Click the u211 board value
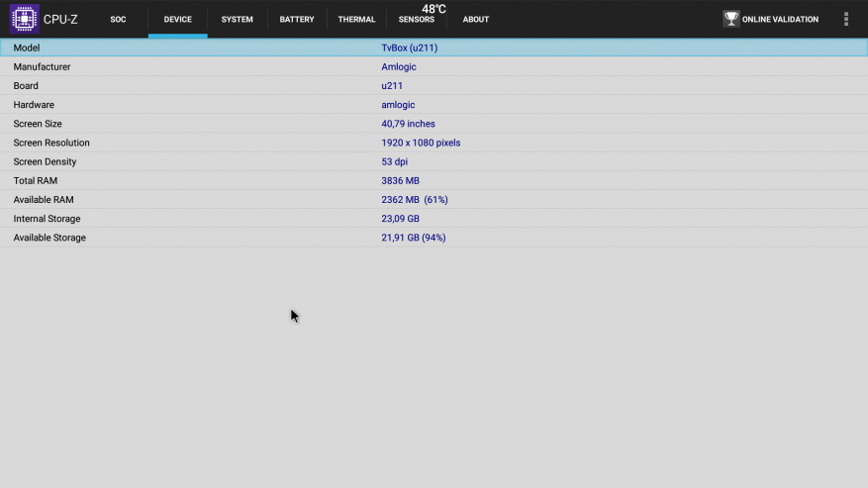Viewport: 868px width, 488px height. coord(391,86)
